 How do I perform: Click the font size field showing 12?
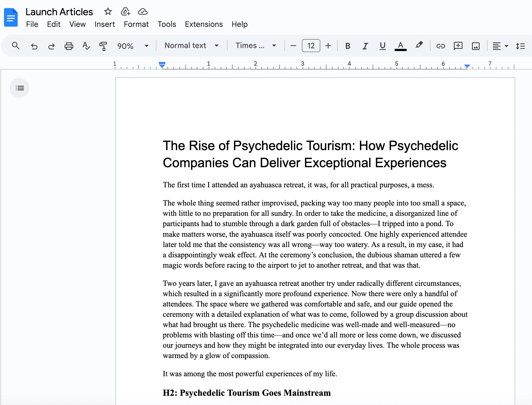[311, 46]
